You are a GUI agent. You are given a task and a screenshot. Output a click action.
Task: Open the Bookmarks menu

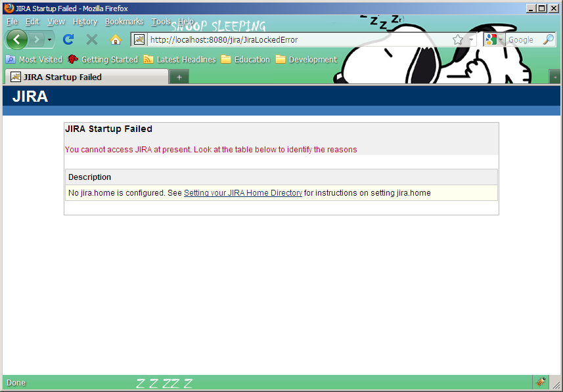point(124,22)
